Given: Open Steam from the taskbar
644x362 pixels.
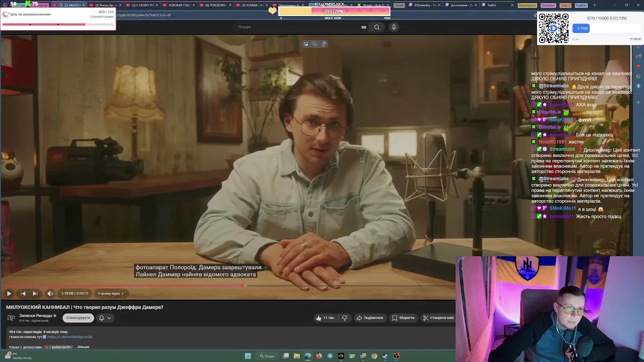Looking at the screenshot, I should click(385, 356).
